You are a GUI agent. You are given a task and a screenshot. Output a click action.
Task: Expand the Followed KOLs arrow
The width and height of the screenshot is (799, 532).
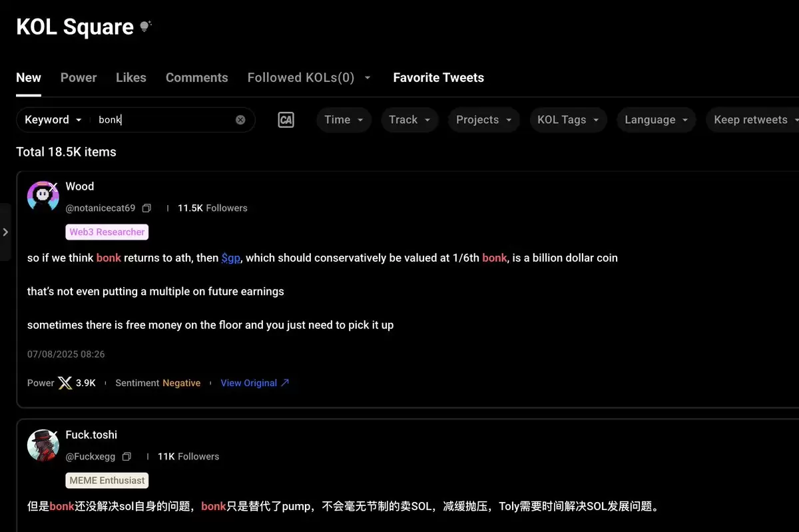tap(368, 78)
